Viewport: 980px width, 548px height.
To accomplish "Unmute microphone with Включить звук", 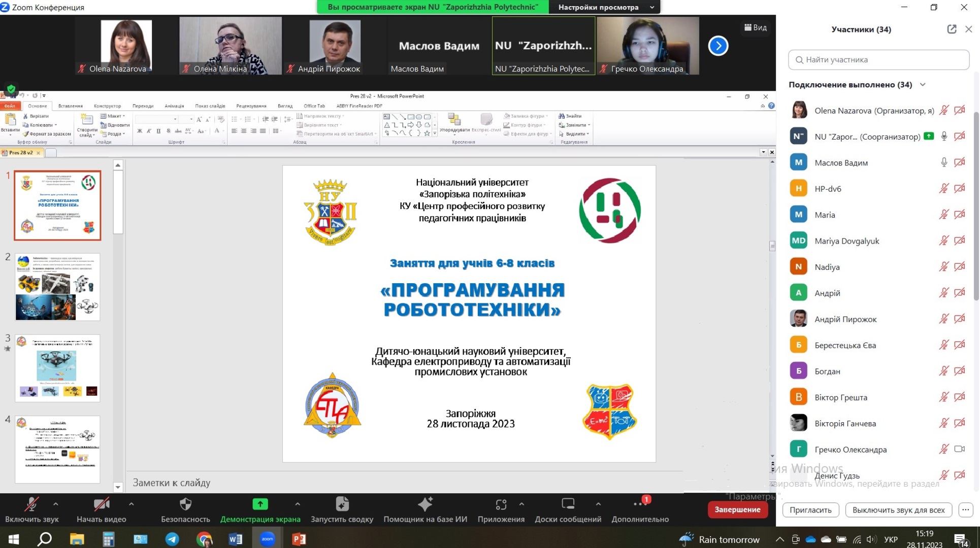I will coord(31,504).
